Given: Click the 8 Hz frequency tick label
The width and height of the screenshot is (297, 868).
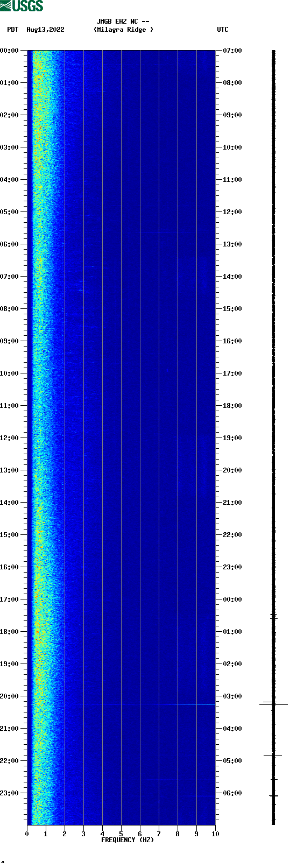Looking at the screenshot, I should tap(178, 834).
